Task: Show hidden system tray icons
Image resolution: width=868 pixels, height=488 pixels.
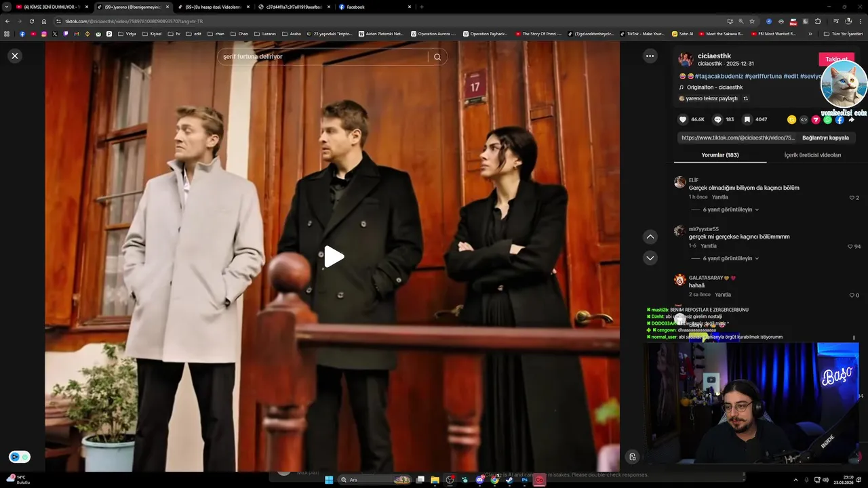Action: (x=795, y=480)
